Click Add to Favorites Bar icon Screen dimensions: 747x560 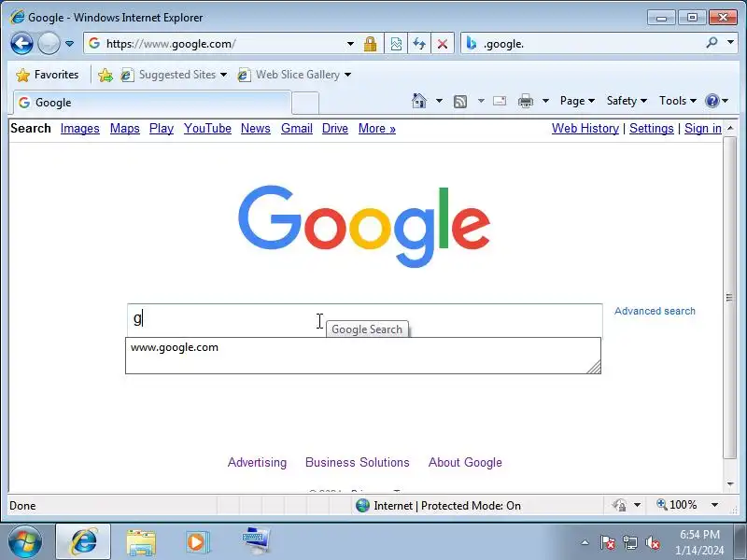click(105, 75)
